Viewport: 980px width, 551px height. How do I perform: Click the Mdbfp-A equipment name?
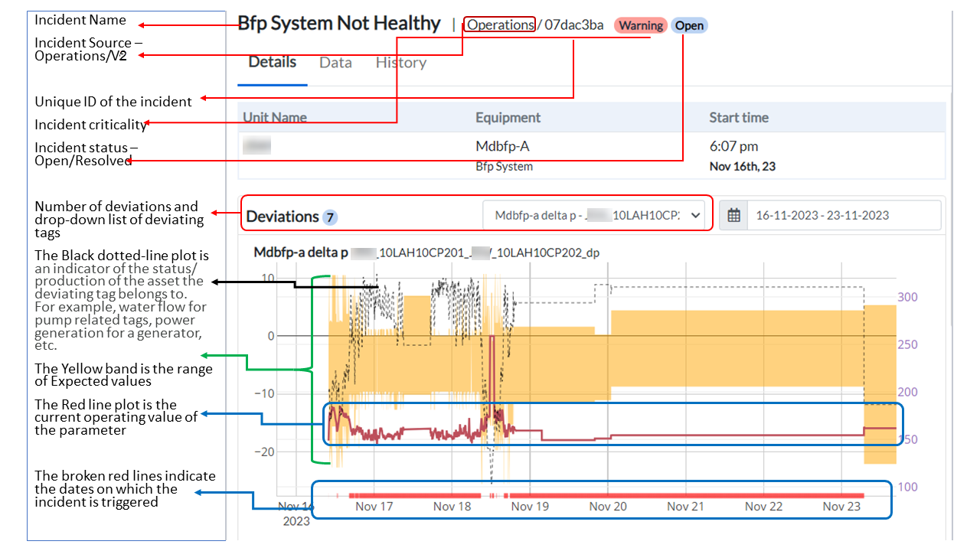[502, 146]
